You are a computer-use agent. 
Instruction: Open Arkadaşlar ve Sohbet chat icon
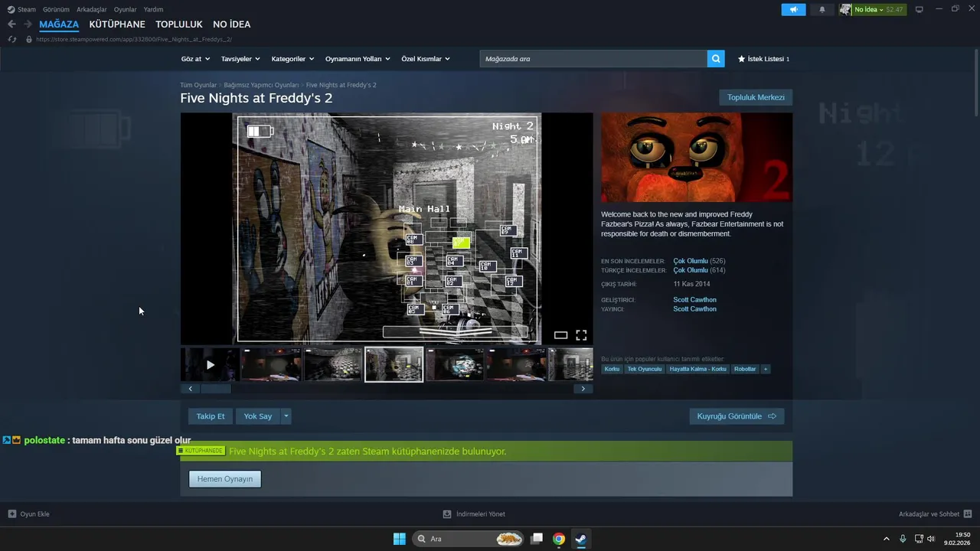point(968,514)
